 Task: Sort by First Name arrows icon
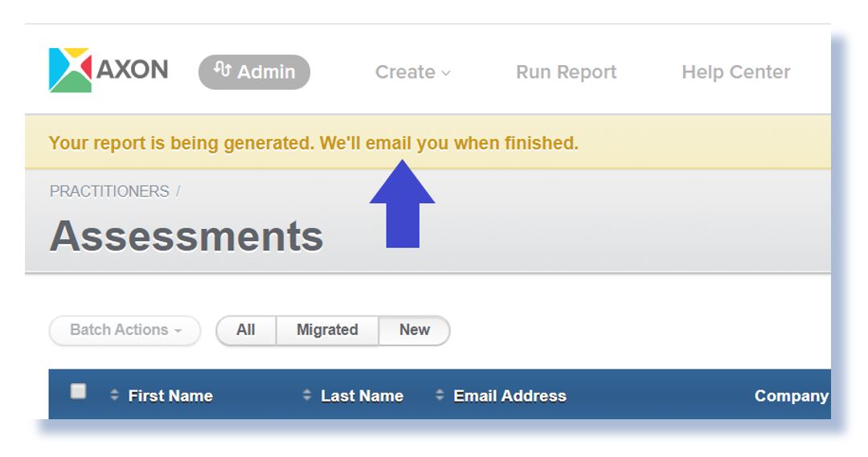click(114, 396)
